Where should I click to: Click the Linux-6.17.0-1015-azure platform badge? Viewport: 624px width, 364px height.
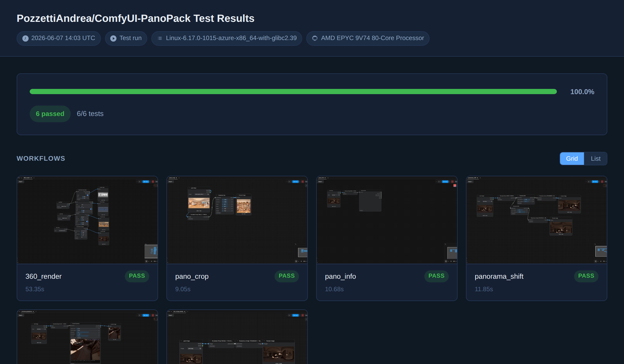pyautogui.click(x=227, y=38)
